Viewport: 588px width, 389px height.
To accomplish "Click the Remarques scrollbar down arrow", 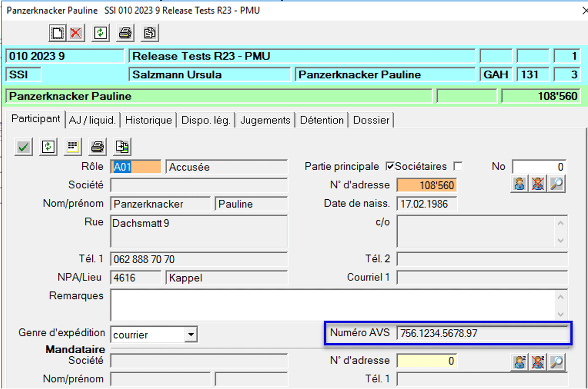I will tap(561, 314).
